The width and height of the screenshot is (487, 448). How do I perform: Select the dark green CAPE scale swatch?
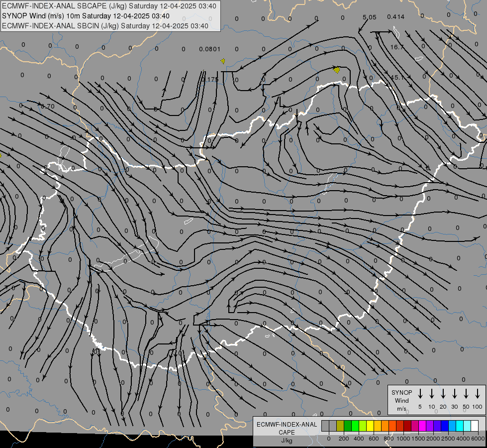pyautogui.click(x=348, y=426)
